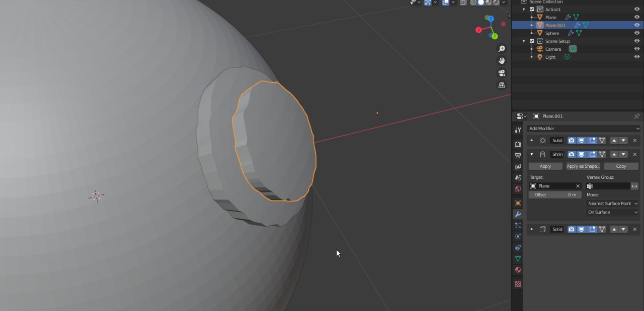Click the Offset value slider

click(555, 194)
